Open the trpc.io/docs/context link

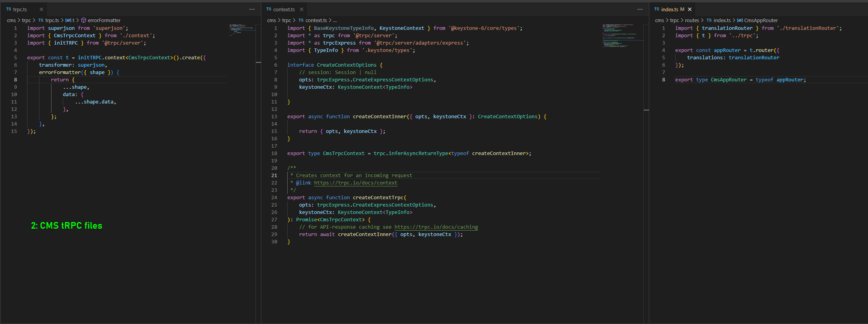(355, 183)
